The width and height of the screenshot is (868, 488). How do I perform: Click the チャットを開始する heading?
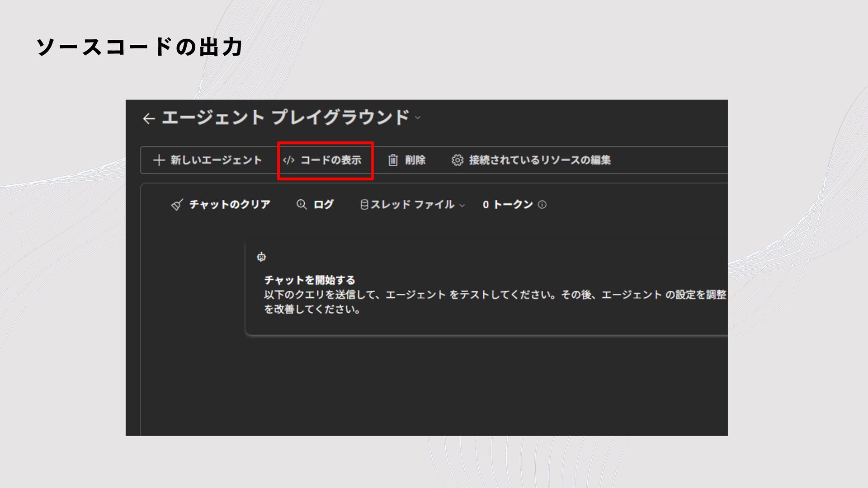click(310, 280)
